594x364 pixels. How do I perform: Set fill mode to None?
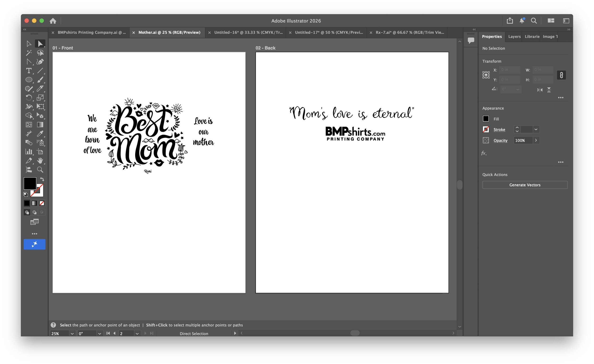pyautogui.click(x=42, y=203)
